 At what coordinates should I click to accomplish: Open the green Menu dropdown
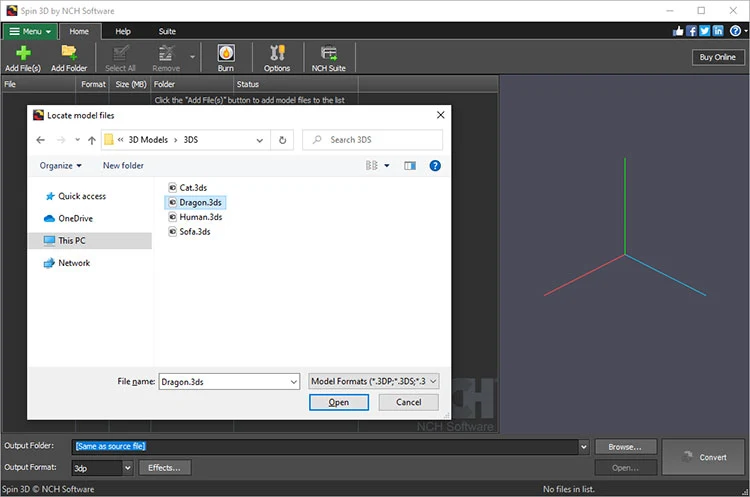[x=30, y=32]
